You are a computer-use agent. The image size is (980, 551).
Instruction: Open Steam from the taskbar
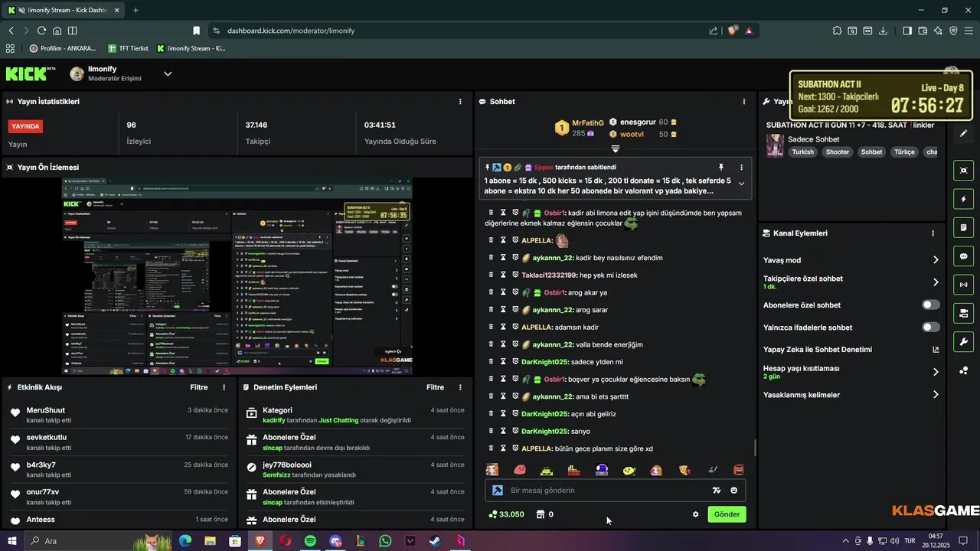[x=435, y=541]
